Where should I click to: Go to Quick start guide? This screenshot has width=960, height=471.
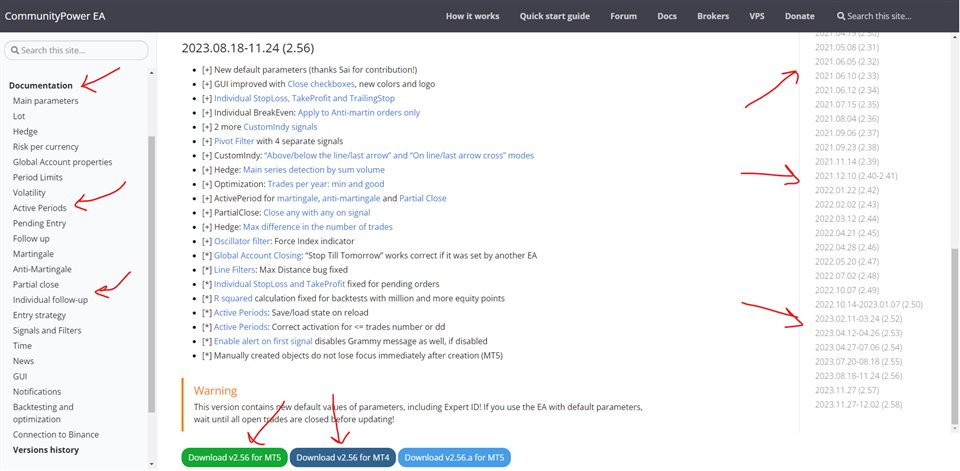[x=555, y=17]
